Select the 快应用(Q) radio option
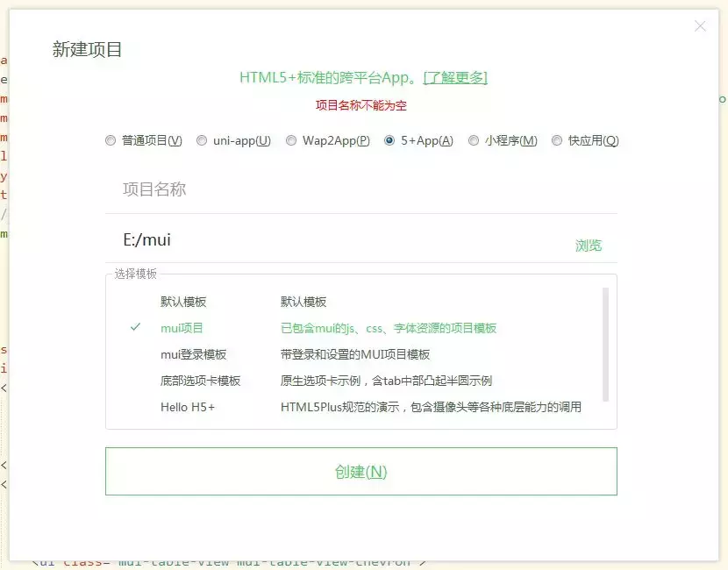 pyautogui.click(x=558, y=139)
